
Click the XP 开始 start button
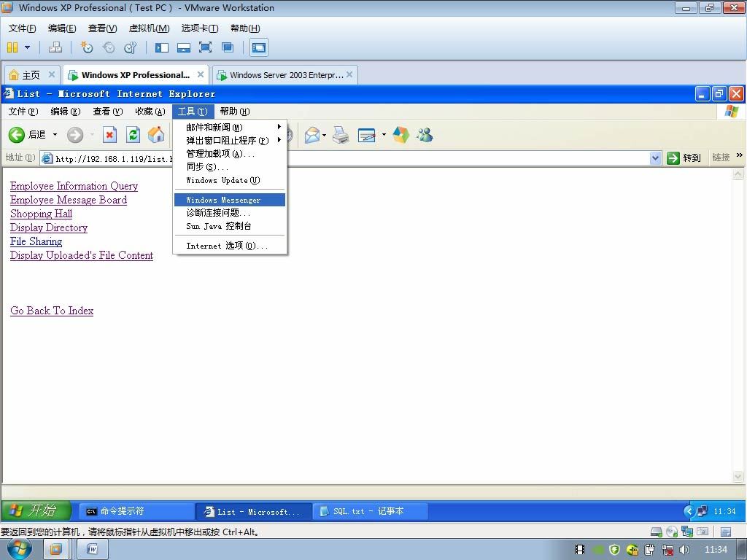click(x=36, y=511)
